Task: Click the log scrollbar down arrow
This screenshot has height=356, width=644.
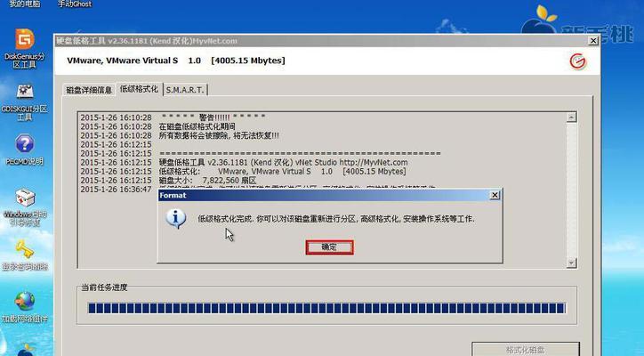Action: pyautogui.click(x=571, y=263)
